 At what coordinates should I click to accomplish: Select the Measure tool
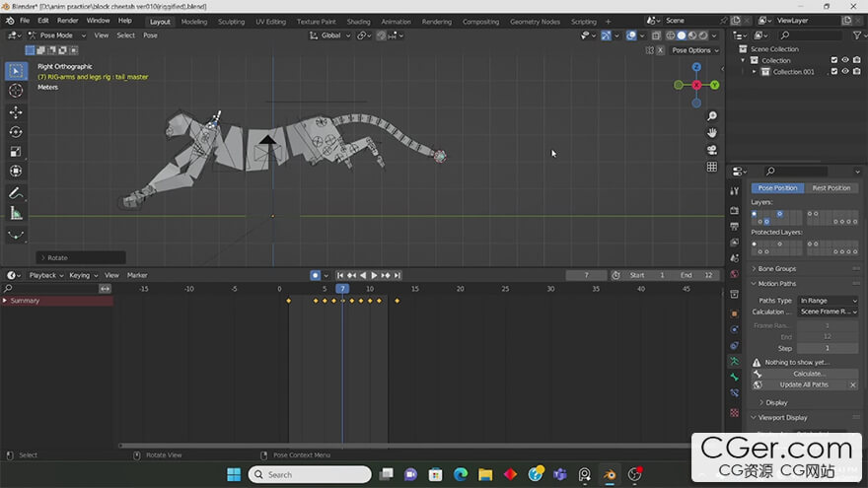(x=16, y=213)
